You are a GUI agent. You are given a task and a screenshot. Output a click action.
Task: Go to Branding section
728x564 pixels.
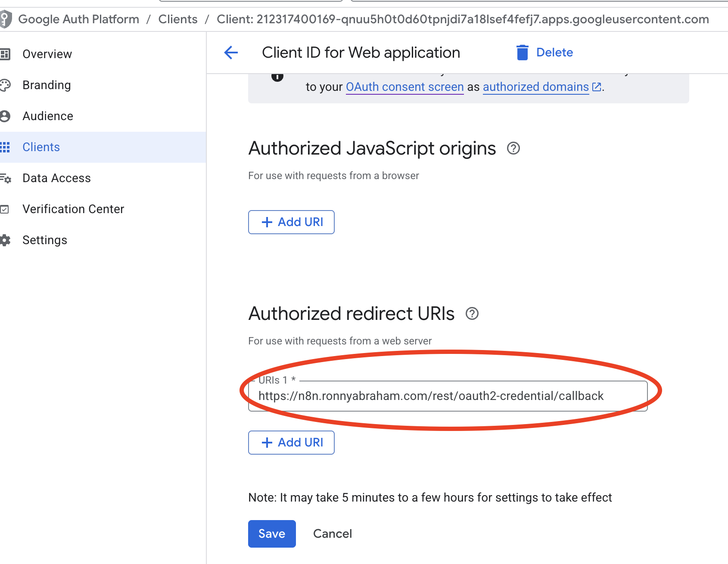(x=47, y=85)
